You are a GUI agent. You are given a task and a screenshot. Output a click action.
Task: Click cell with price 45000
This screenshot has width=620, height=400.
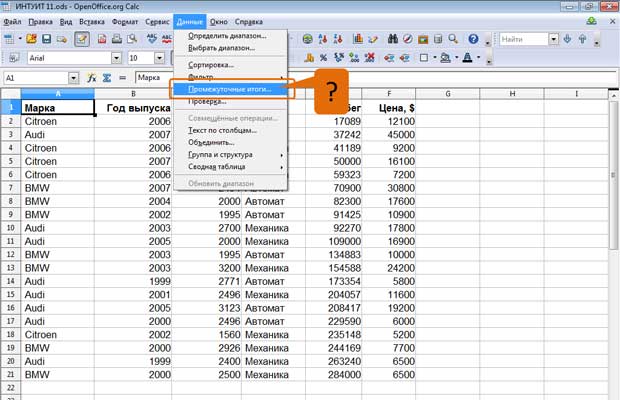[x=389, y=135]
